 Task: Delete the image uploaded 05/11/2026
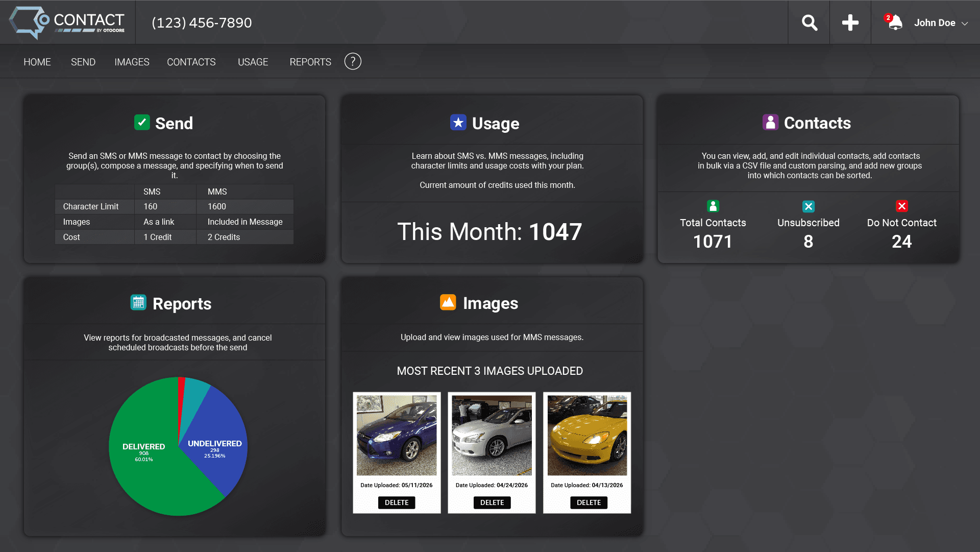tap(397, 502)
